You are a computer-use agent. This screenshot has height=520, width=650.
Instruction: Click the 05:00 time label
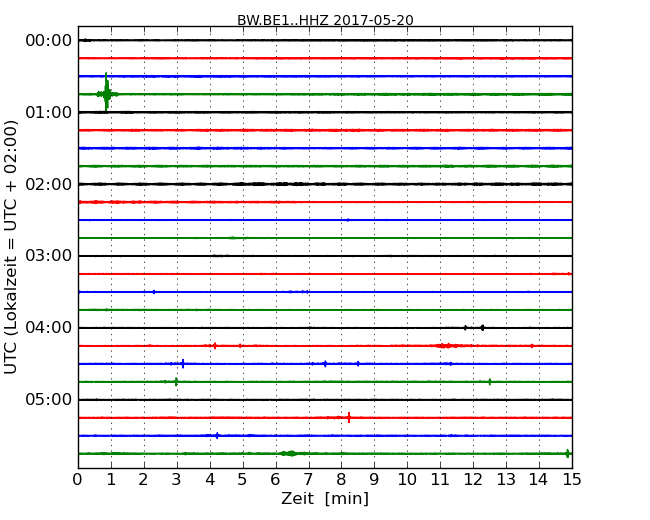tap(49, 399)
